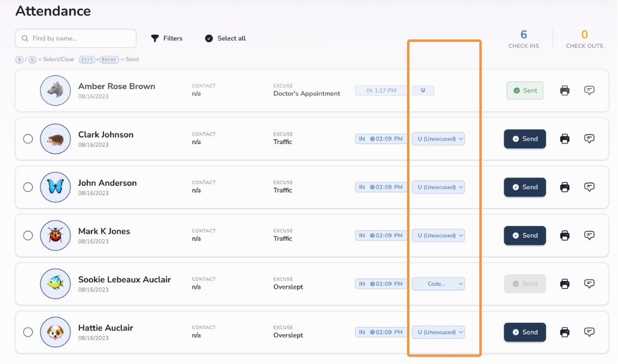Screen dimensions: 618x364
Task: Click Clark Johnson's Traffic excuse text
Action: pyautogui.click(x=283, y=142)
